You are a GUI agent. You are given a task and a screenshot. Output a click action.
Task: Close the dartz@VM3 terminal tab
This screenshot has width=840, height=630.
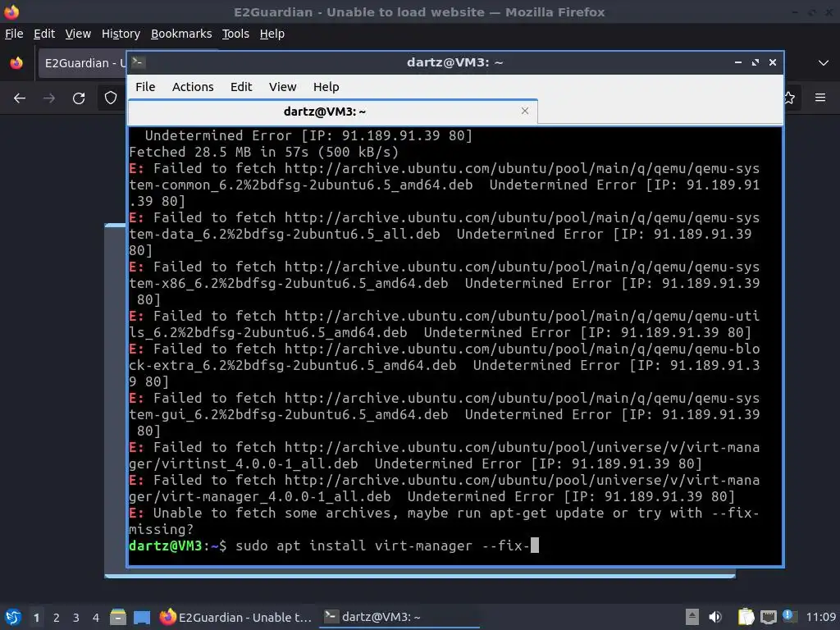525,111
